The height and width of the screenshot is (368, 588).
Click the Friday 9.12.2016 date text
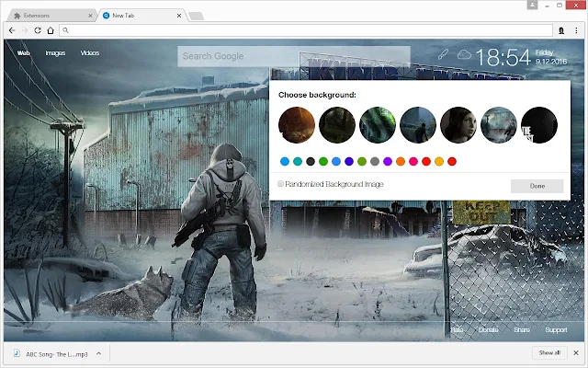[x=551, y=57]
